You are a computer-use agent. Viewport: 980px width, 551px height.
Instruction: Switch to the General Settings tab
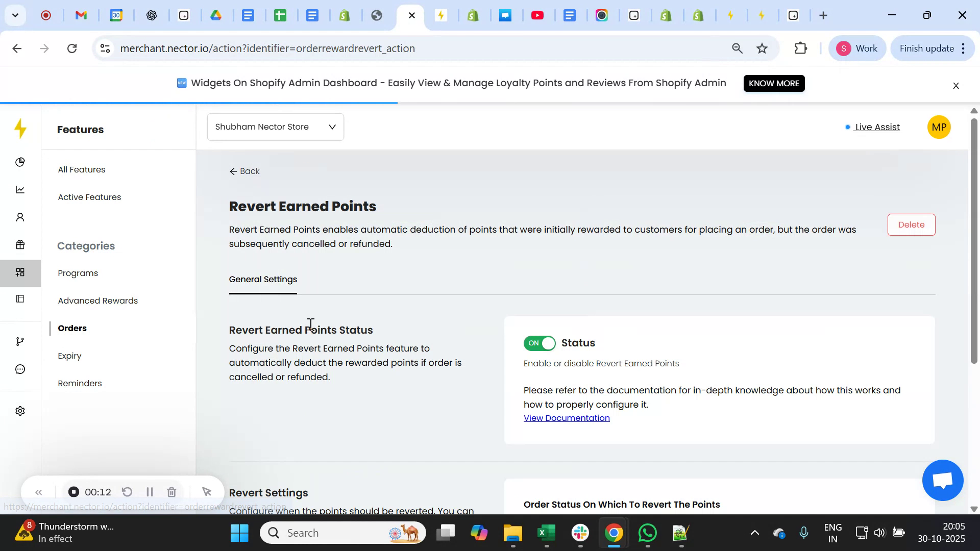click(263, 279)
